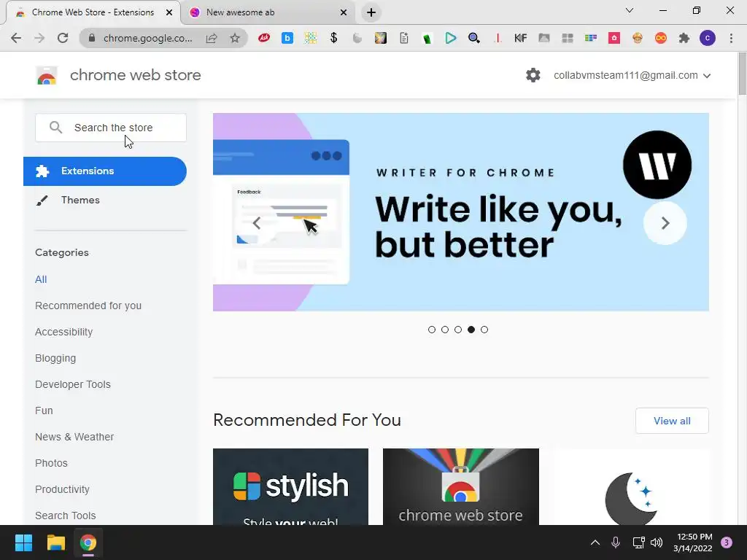Click the document extension icon

404,38
